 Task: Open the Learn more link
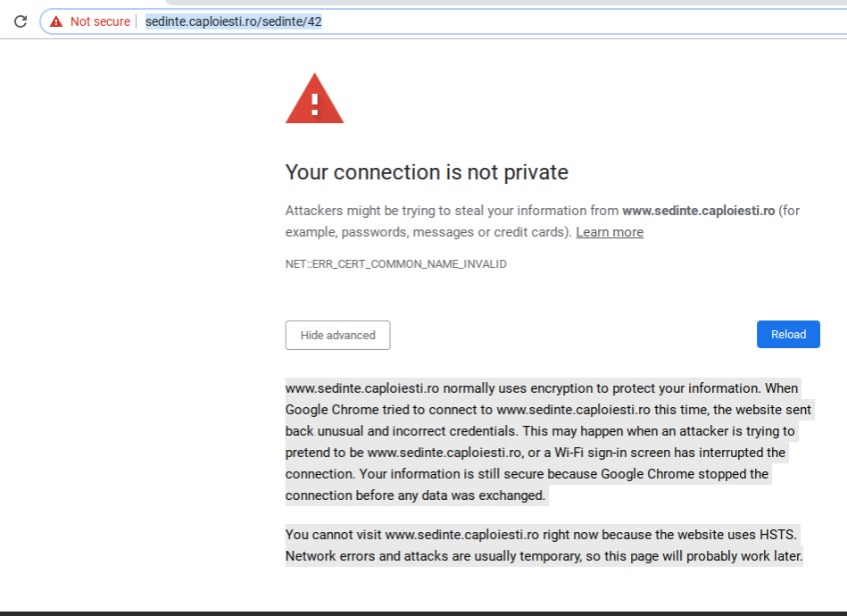[x=610, y=232]
